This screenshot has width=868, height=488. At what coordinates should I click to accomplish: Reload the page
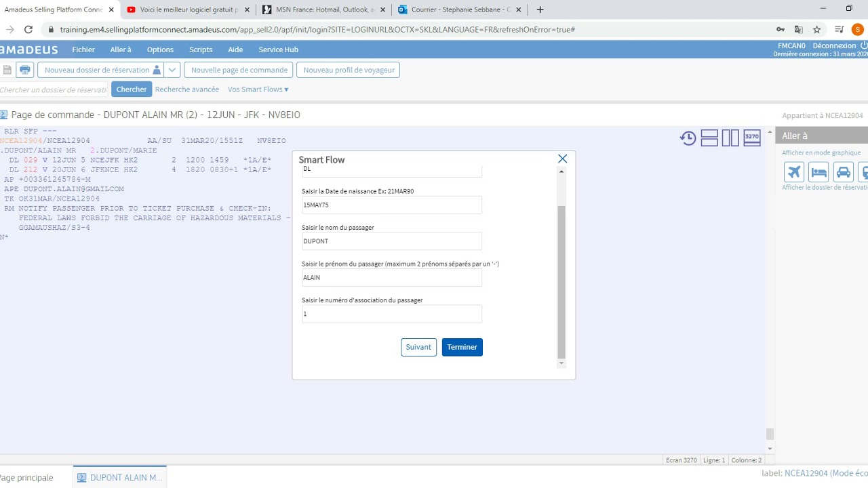[28, 30]
